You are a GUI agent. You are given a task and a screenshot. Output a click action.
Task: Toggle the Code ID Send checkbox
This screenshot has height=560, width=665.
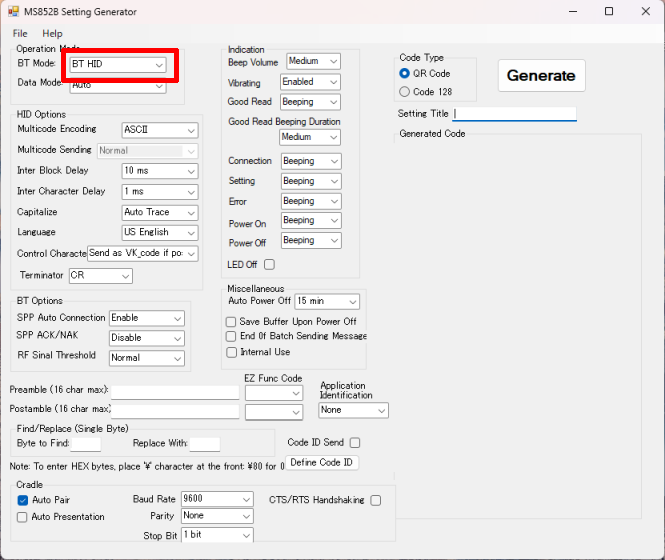[x=355, y=443]
